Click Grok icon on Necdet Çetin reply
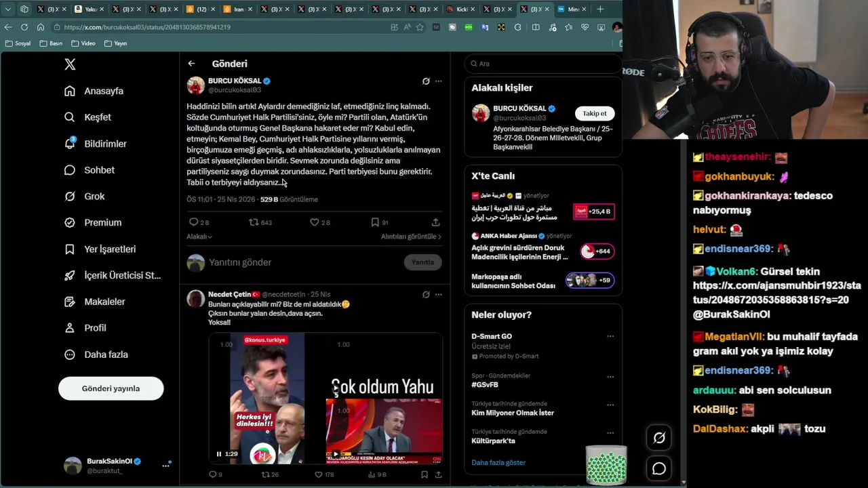Screen dimensions: 868x488 coord(426,295)
